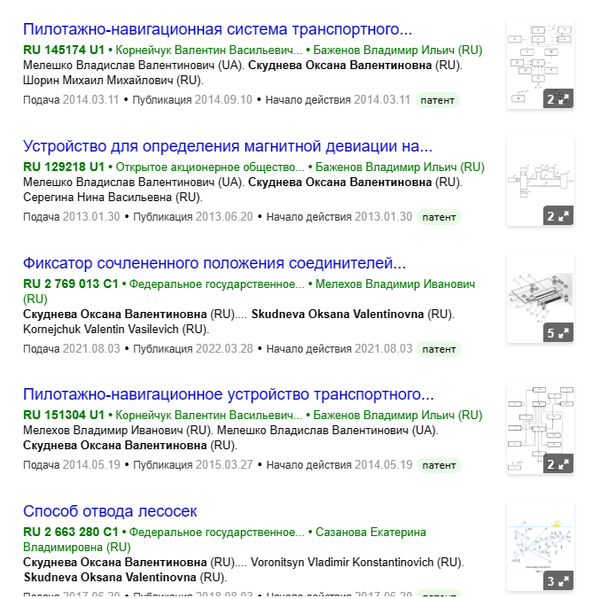Click the патент badge dated 2014.05.19
This screenshot has width=600, height=599.
click(439, 465)
